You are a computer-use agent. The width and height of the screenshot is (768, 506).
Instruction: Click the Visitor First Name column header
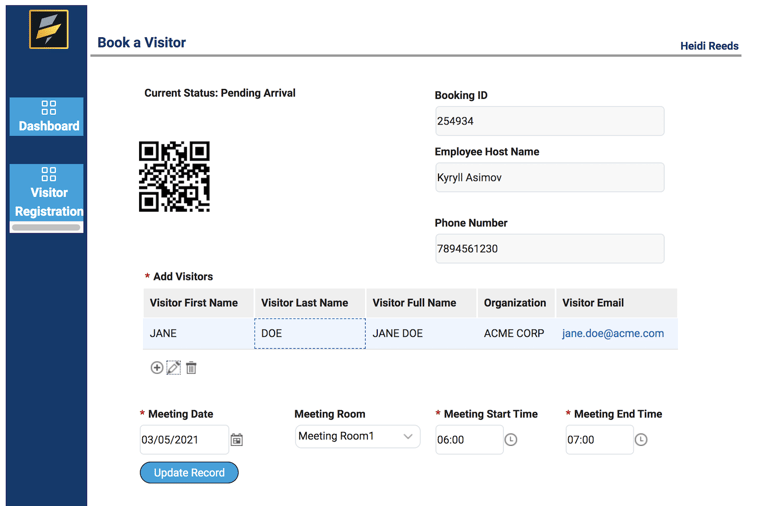click(x=194, y=303)
